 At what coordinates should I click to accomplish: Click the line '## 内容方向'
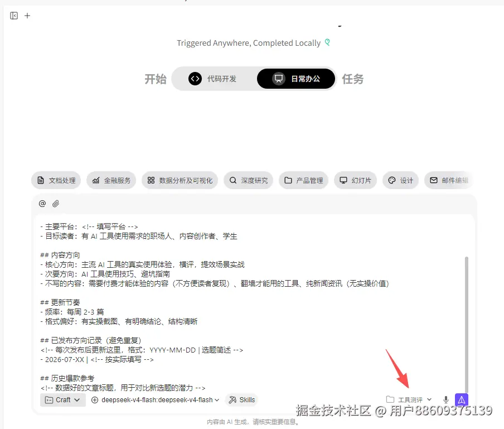pyautogui.click(x=60, y=255)
